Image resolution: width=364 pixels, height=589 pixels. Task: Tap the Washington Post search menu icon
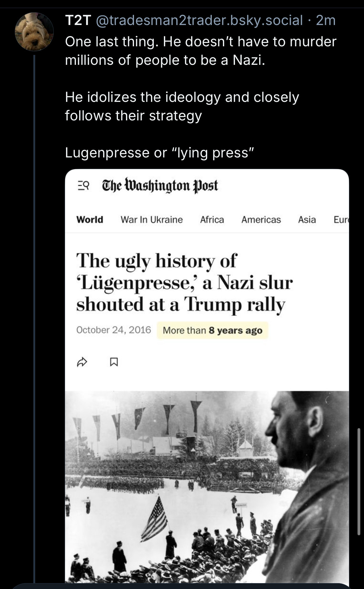tap(83, 185)
